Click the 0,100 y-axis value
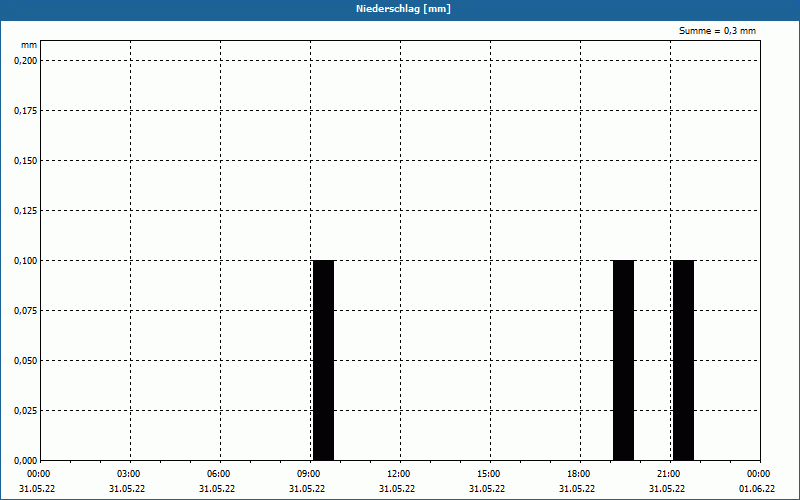The height and width of the screenshot is (500, 800). (x=26, y=261)
